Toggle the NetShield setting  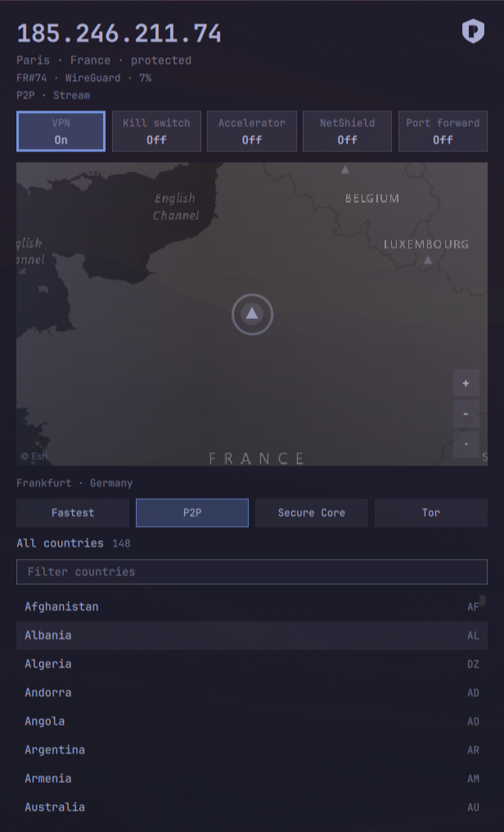tap(348, 131)
